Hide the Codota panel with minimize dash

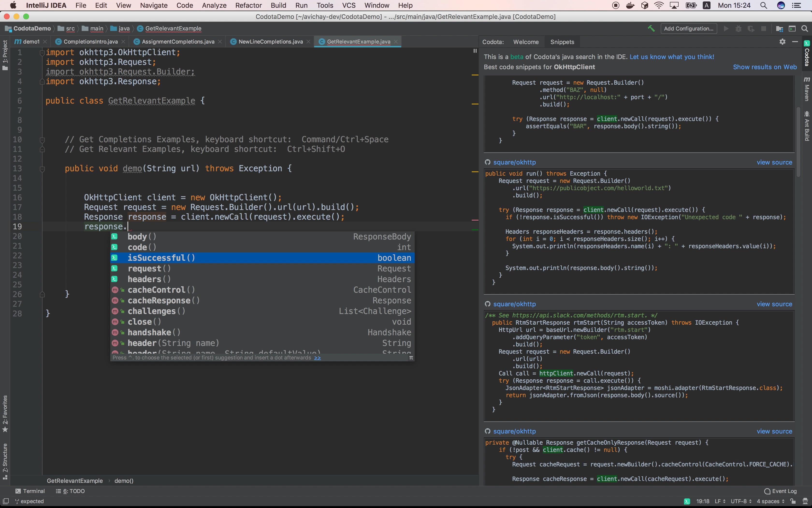tap(795, 42)
